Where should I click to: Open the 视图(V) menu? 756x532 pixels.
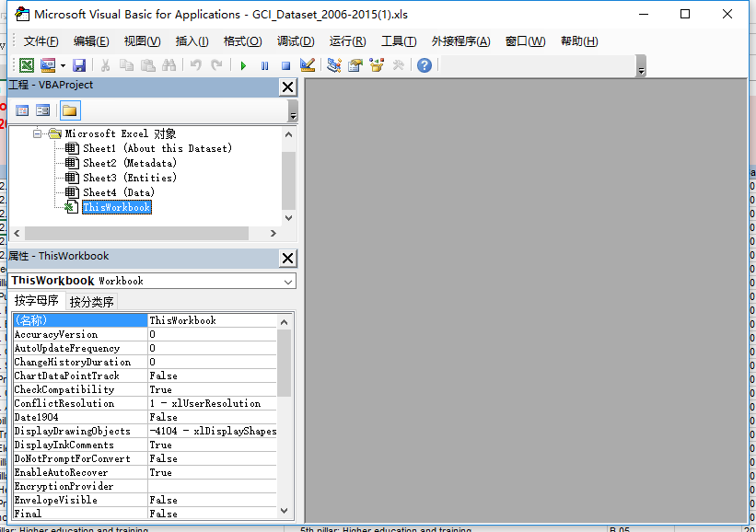coord(142,41)
